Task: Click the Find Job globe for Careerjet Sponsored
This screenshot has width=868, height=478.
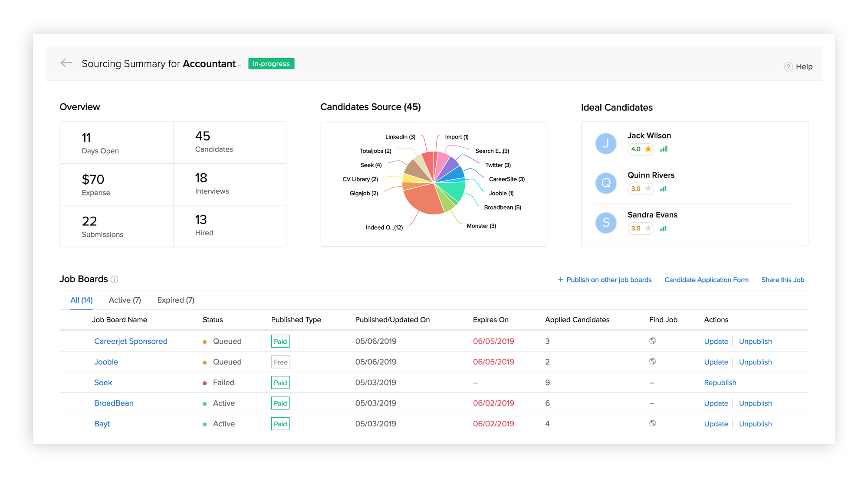Action: [652, 341]
